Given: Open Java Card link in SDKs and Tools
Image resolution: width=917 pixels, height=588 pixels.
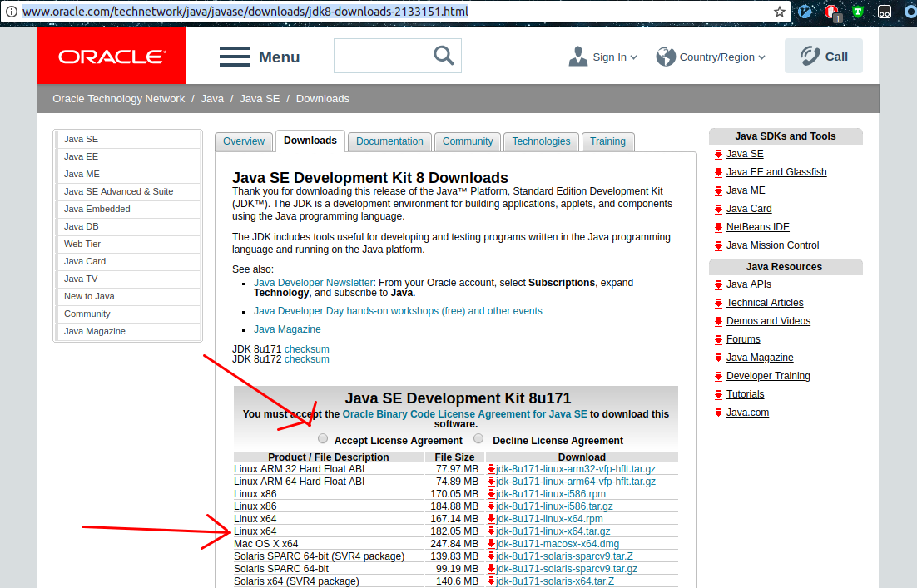Looking at the screenshot, I should point(749,209).
